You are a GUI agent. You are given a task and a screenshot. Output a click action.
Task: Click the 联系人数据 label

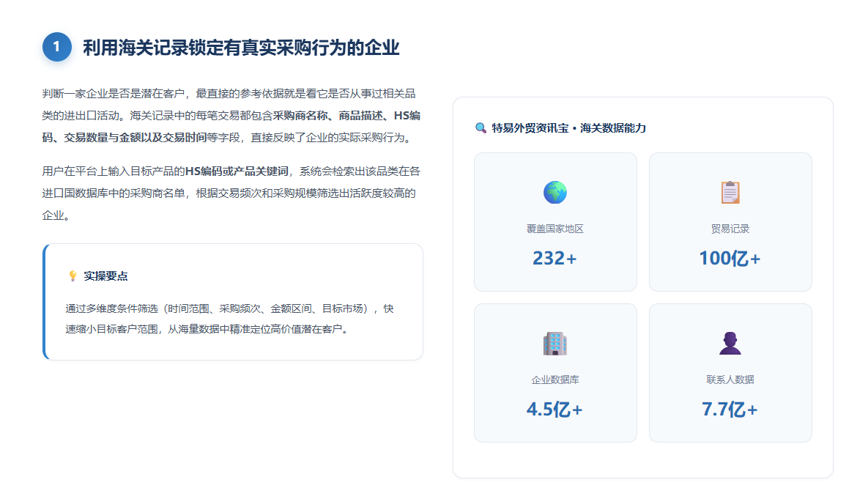pos(730,380)
